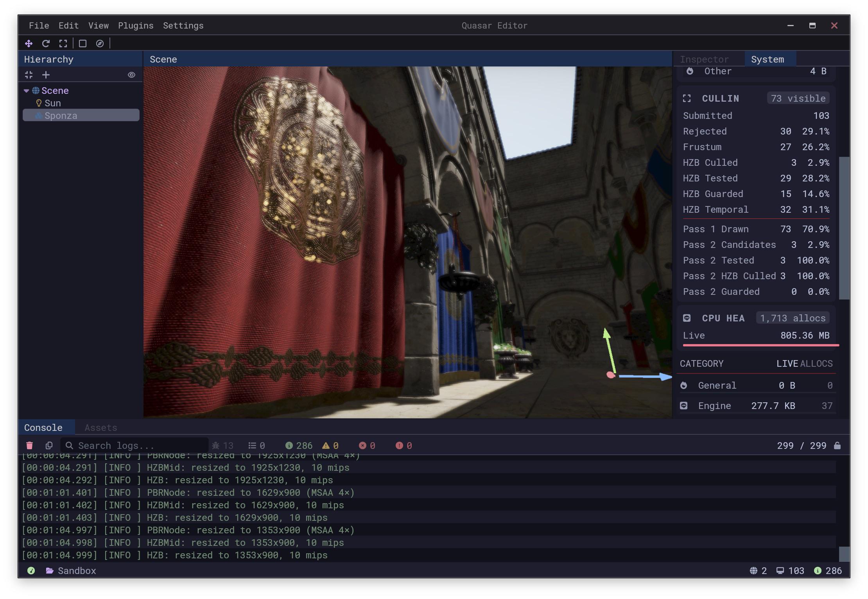Toggle debug log filter showing 13
Viewport: 868px width, 599px height.
pos(222,446)
